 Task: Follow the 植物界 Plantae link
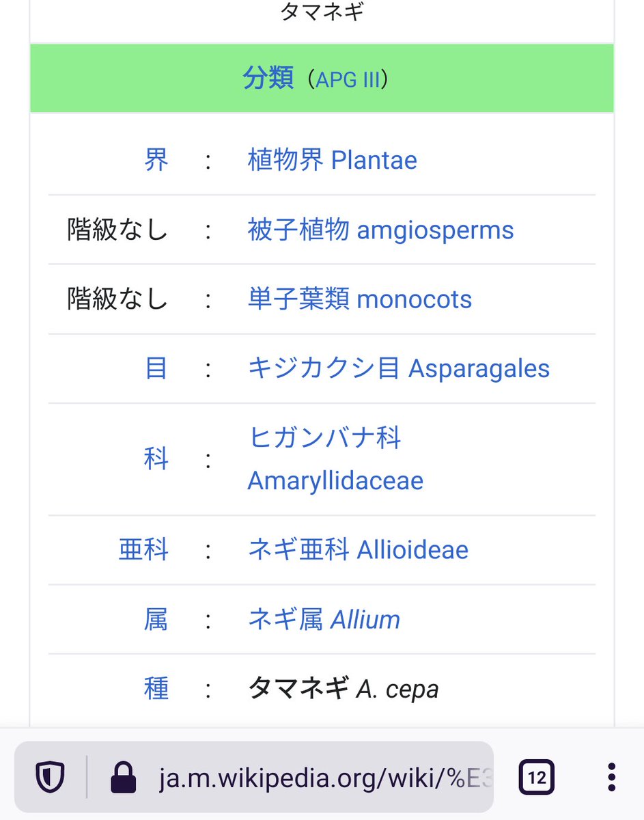[332, 161]
